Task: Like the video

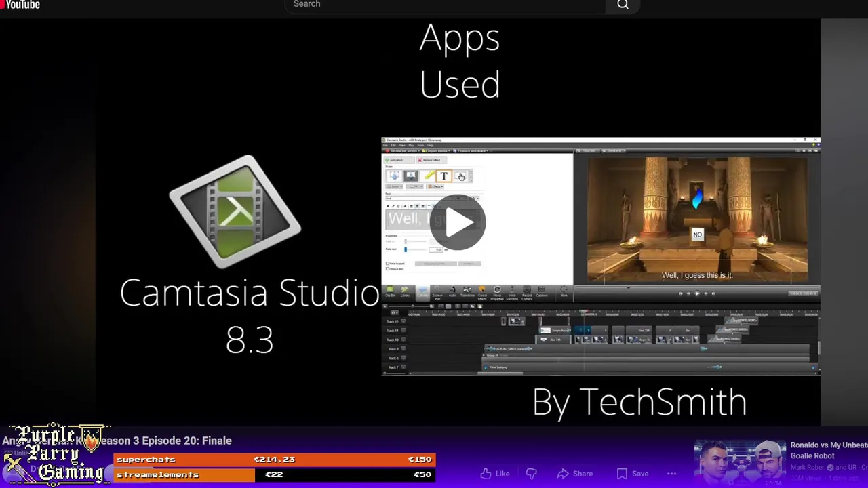Action: (495, 474)
